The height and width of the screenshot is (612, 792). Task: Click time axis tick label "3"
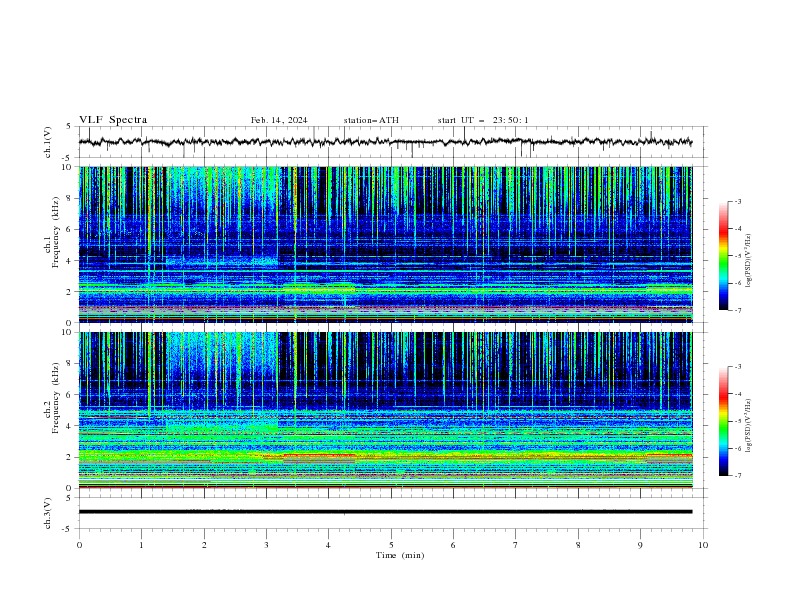click(266, 545)
